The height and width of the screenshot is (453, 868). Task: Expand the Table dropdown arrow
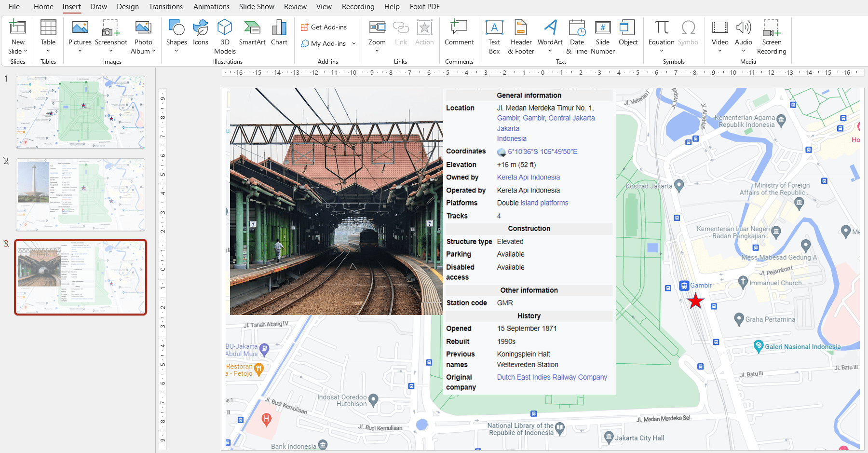pyautogui.click(x=48, y=51)
